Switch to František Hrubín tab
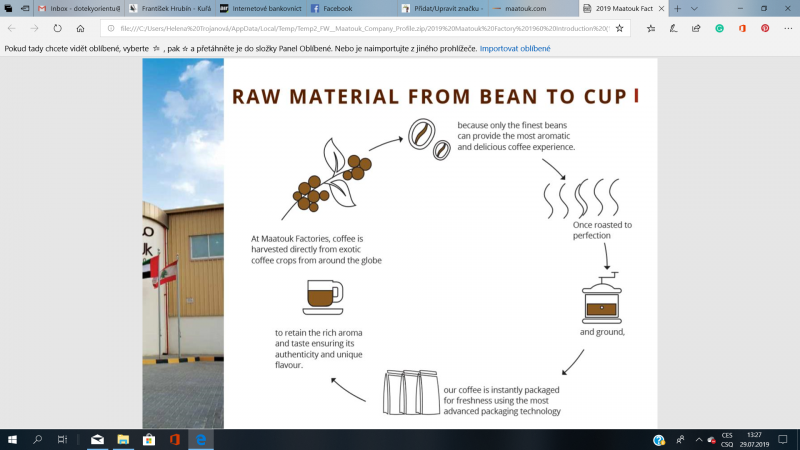Image resolution: width=800 pixels, height=450 pixels. coord(170,9)
